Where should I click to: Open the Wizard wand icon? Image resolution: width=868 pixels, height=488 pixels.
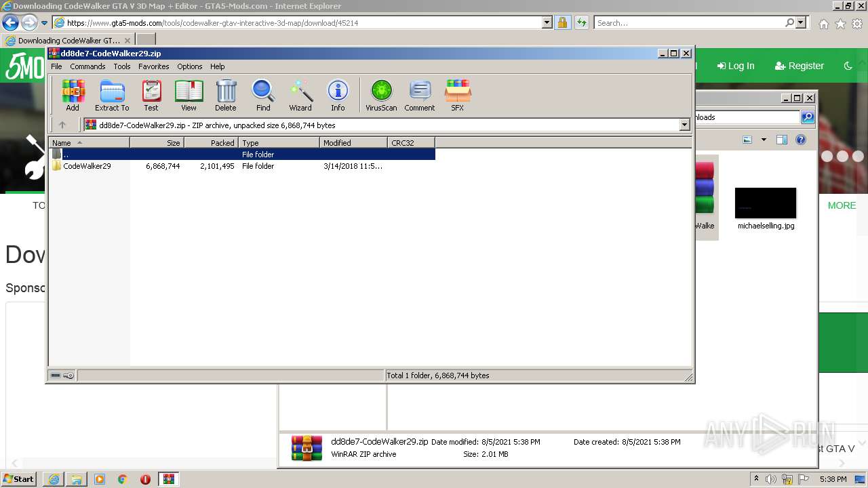pyautogui.click(x=300, y=95)
